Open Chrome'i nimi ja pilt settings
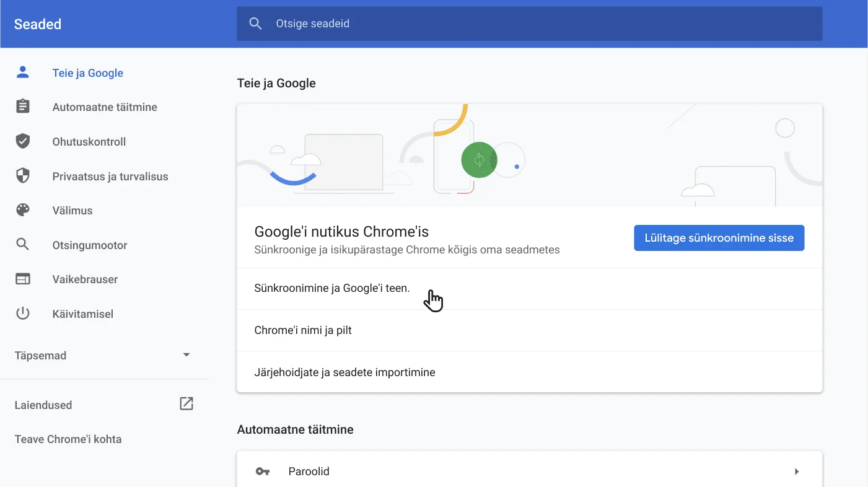The image size is (868, 487). tap(530, 330)
